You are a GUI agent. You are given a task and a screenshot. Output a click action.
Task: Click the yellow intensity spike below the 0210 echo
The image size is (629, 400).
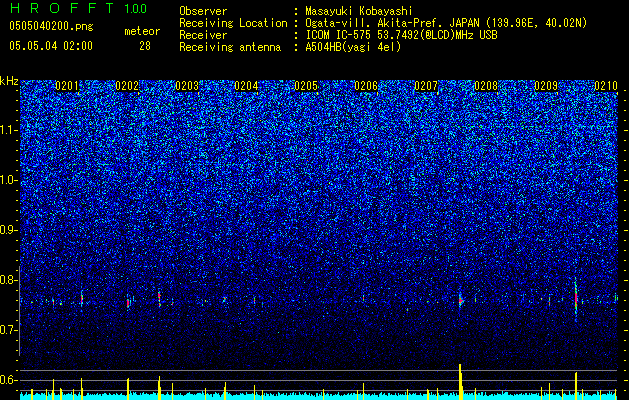(576, 386)
